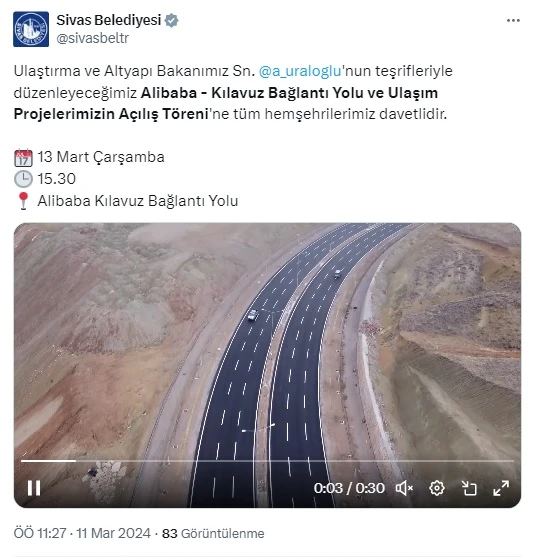Open the tweet timestamp ÖÖ 11:27 link

pos(82,533)
